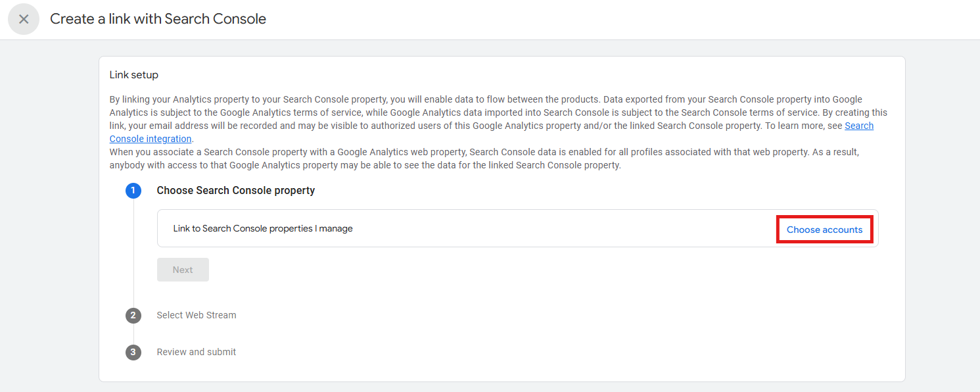Select the step 3 numbered circle
This screenshot has height=392, width=980.
point(133,353)
